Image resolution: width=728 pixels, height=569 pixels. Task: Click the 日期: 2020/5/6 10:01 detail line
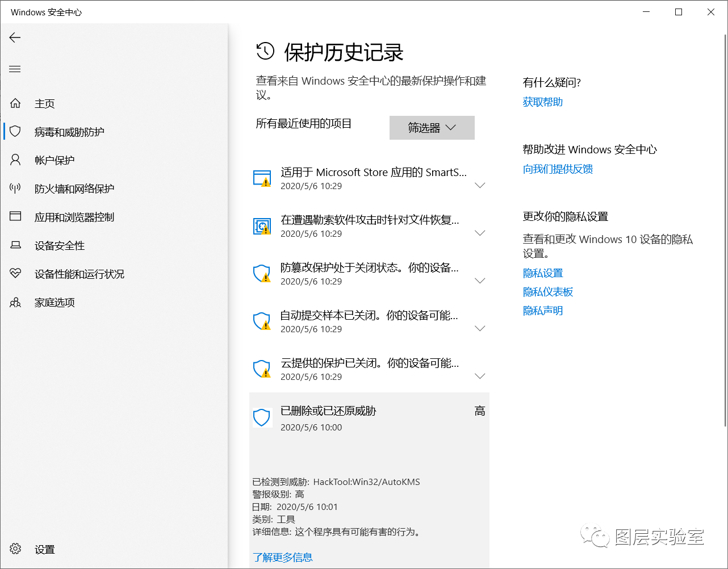[295, 507]
